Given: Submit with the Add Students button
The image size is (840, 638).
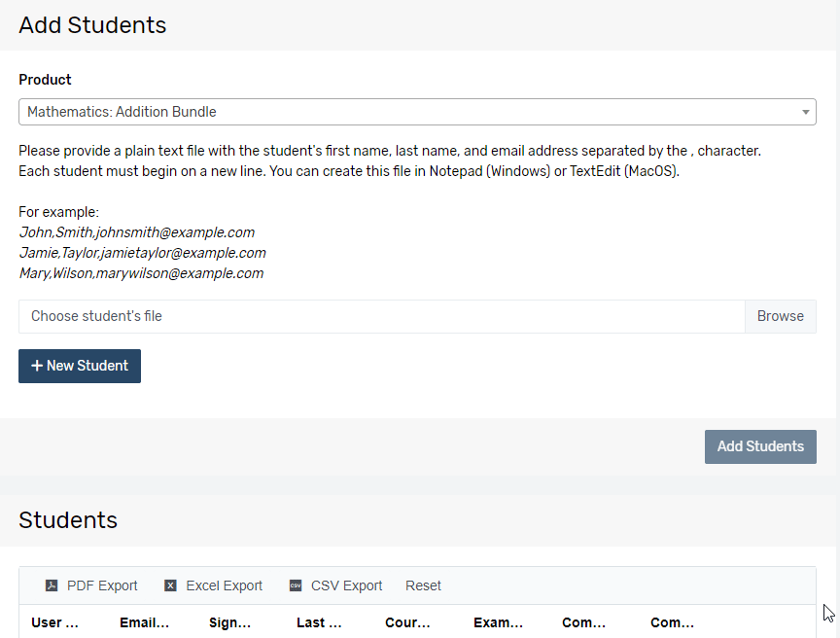Looking at the screenshot, I should [760, 446].
